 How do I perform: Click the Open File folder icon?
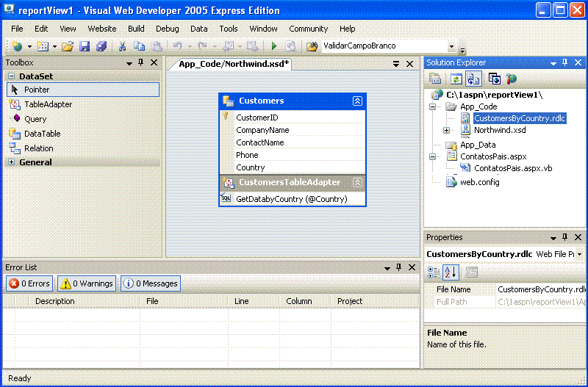pos(68,46)
